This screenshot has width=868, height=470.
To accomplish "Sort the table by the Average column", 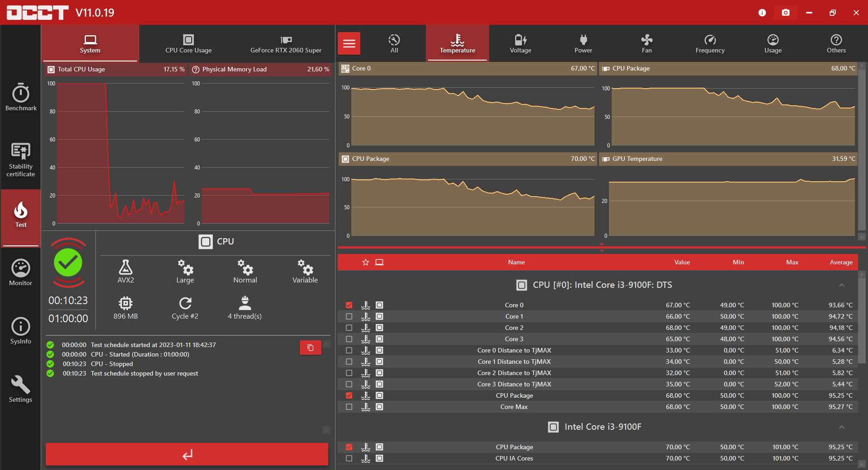I will pyautogui.click(x=841, y=262).
